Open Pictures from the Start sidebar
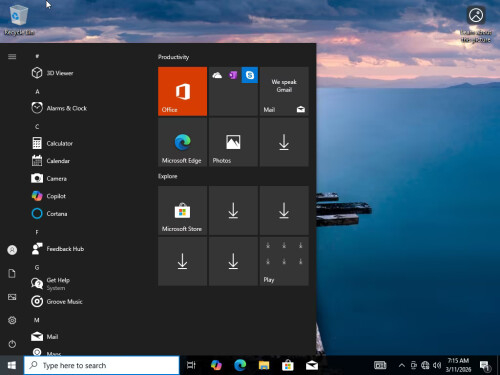 point(12,297)
